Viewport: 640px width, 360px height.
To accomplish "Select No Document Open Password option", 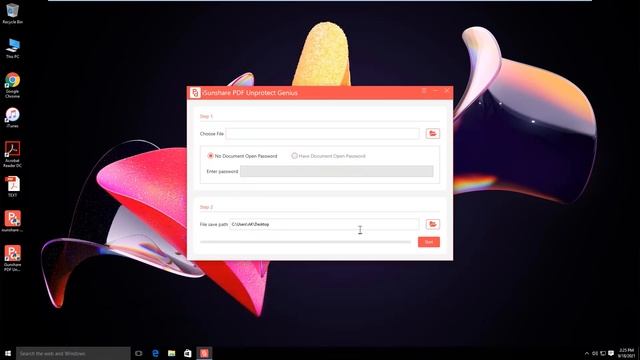I will [242, 156].
